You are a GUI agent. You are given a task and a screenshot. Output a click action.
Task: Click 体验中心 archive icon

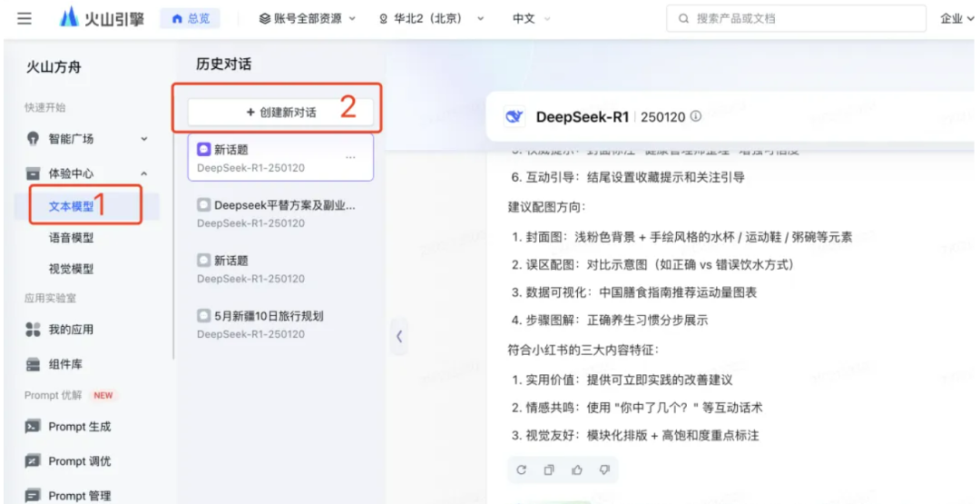coord(33,173)
